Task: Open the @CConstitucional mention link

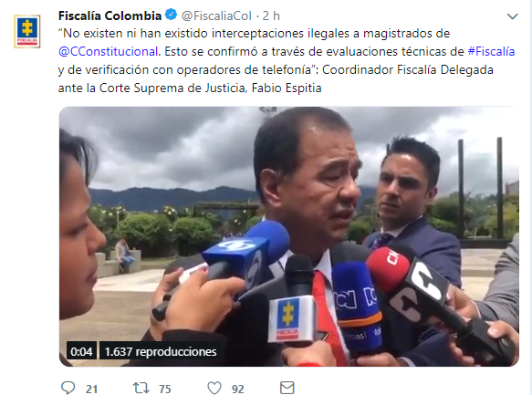Action: point(108,51)
